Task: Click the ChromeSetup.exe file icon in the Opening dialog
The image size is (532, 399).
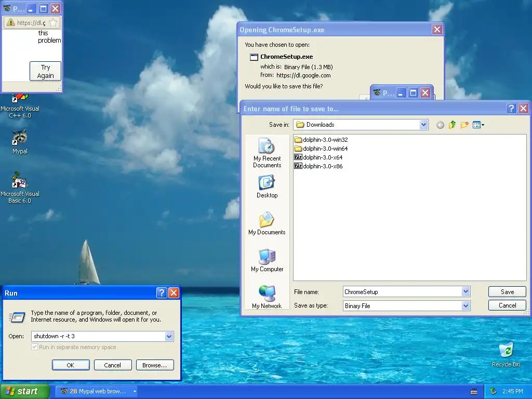Action: (x=254, y=57)
